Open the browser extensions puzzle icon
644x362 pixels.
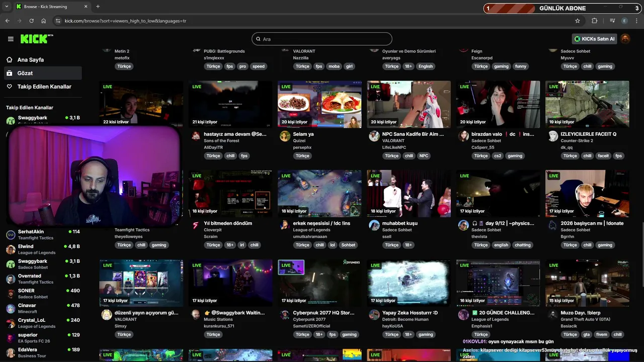click(595, 21)
